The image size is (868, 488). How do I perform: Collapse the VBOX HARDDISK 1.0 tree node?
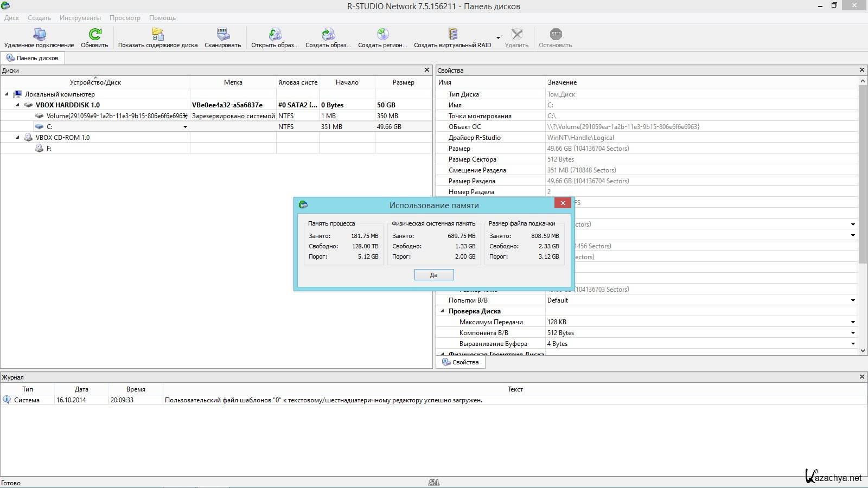pyautogui.click(x=17, y=105)
